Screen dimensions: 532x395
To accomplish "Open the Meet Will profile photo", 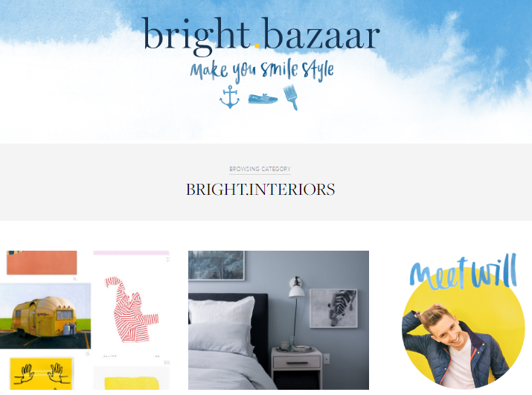I will tap(464, 328).
